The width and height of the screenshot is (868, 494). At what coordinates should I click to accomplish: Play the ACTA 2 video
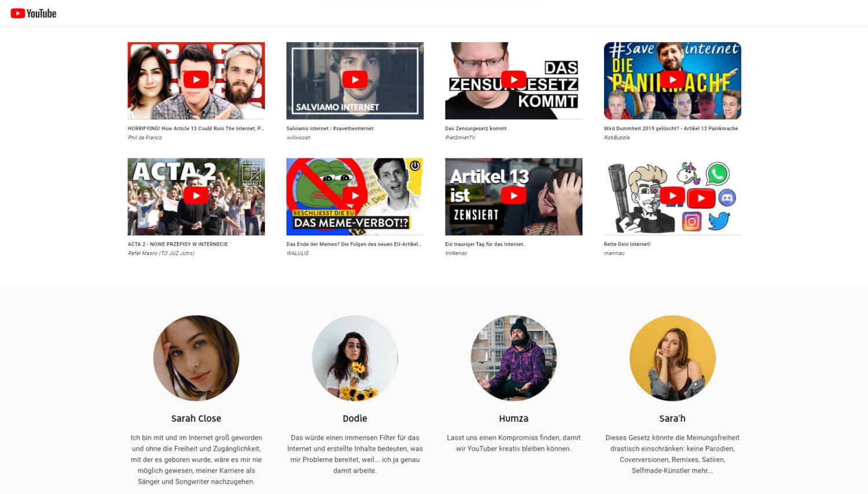[x=196, y=196]
